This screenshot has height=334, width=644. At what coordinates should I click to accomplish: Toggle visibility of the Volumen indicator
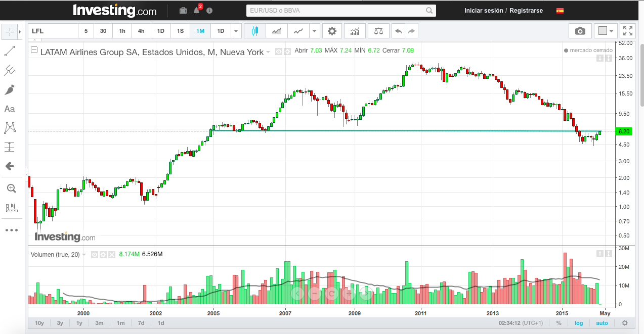click(x=95, y=255)
